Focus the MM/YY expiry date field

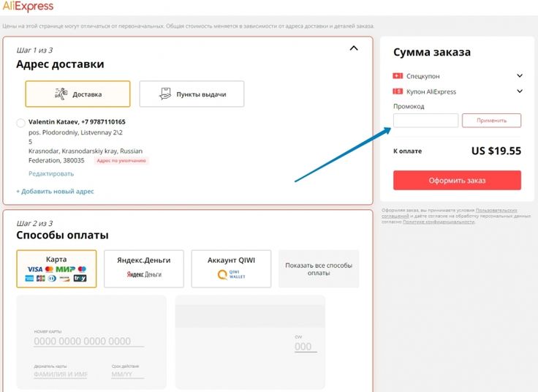click(x=127, y=374)
